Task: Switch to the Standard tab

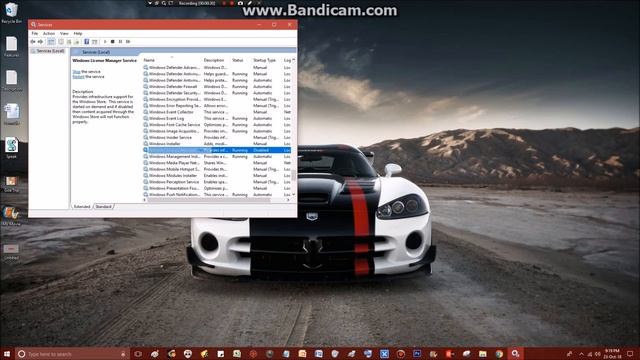Action: [103, 207]
